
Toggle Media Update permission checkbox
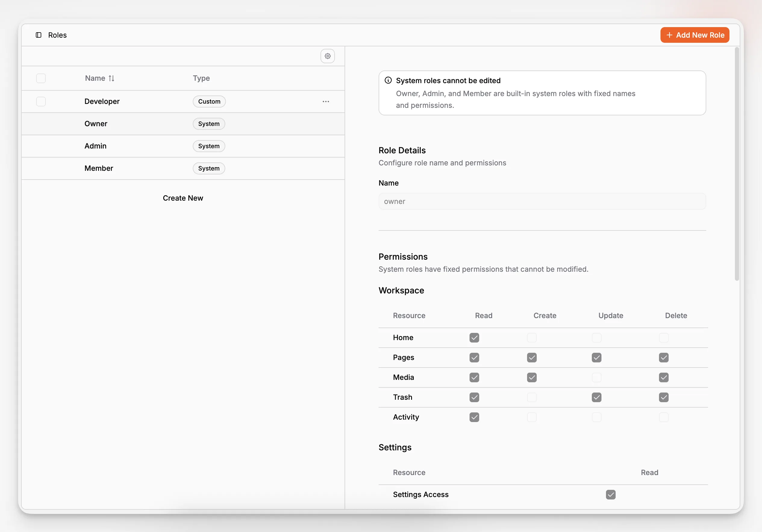[x=596, y=377]
